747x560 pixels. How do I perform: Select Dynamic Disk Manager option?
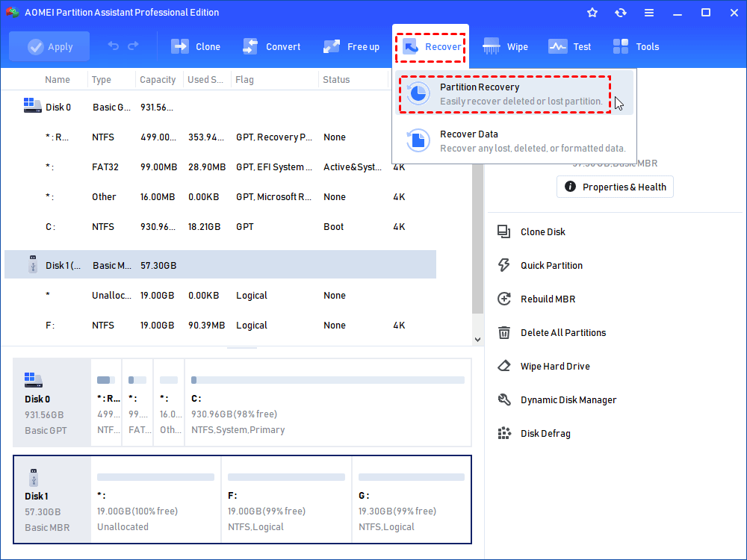pos(568,400)
